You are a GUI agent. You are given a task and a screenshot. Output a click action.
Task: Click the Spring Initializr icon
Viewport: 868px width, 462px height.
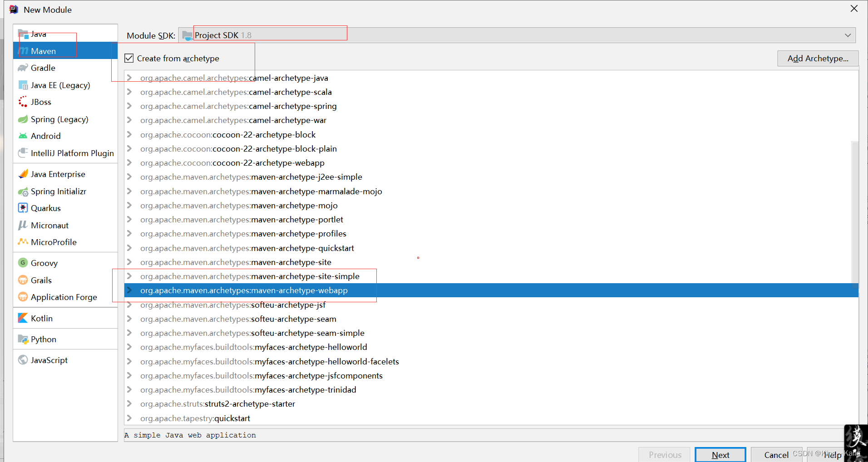[x=23, y=191]
